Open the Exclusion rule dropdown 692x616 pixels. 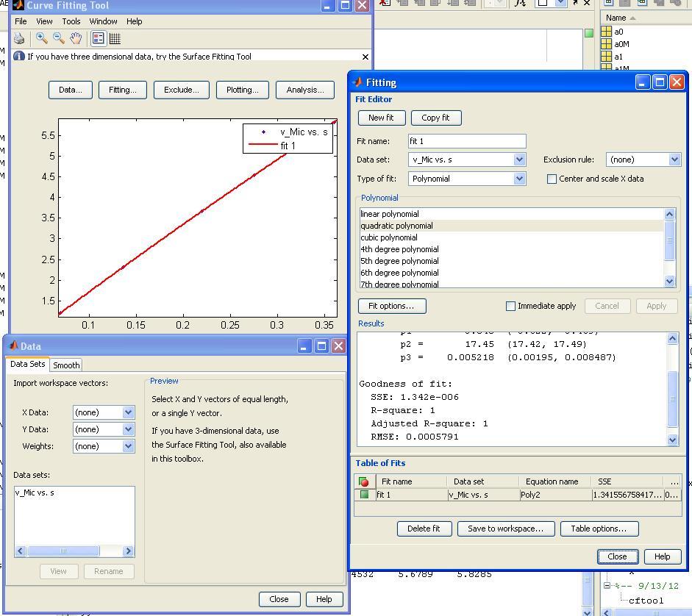[674, 160]
